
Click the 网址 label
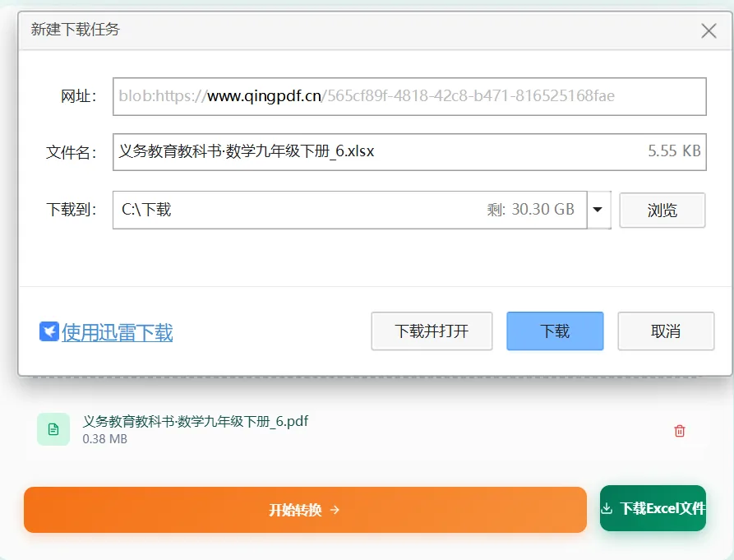tap(78, 96)
